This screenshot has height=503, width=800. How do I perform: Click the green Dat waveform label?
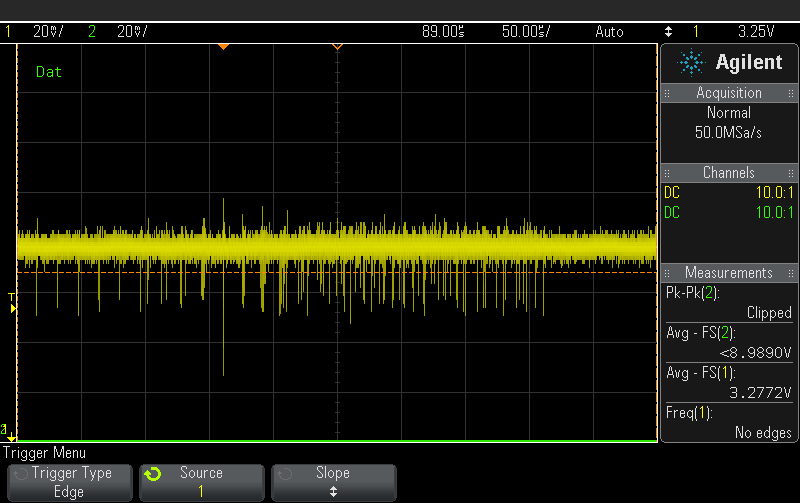point(48,72)
